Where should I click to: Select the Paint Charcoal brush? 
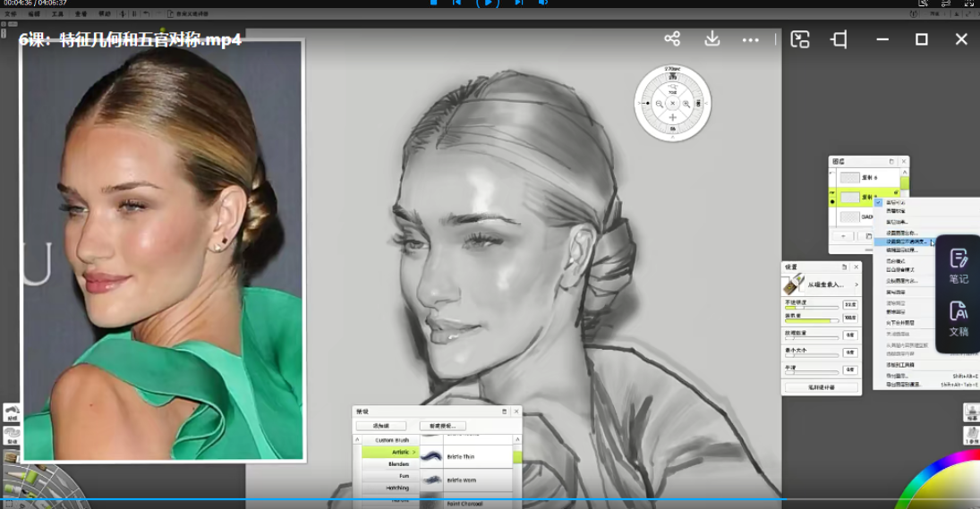point(464,504)
